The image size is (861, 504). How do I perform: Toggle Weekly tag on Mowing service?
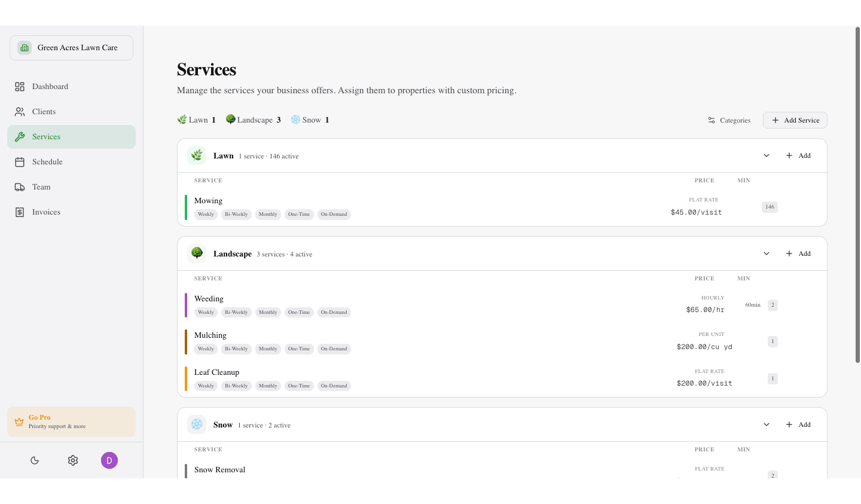(x=206, y=215)
